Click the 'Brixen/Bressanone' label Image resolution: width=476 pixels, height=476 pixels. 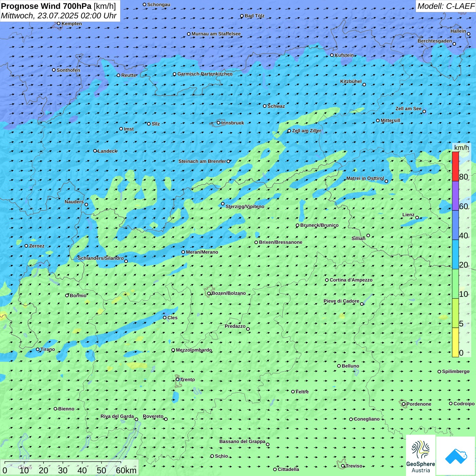[280, 242]
